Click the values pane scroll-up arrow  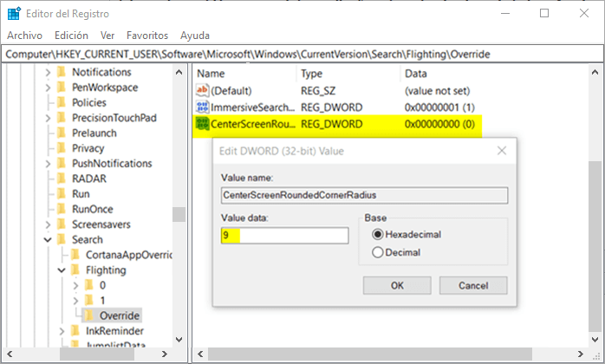coord(595,72)
